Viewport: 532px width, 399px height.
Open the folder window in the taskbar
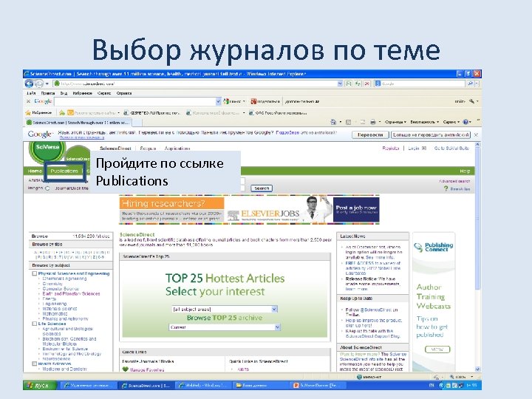(259, 386)
